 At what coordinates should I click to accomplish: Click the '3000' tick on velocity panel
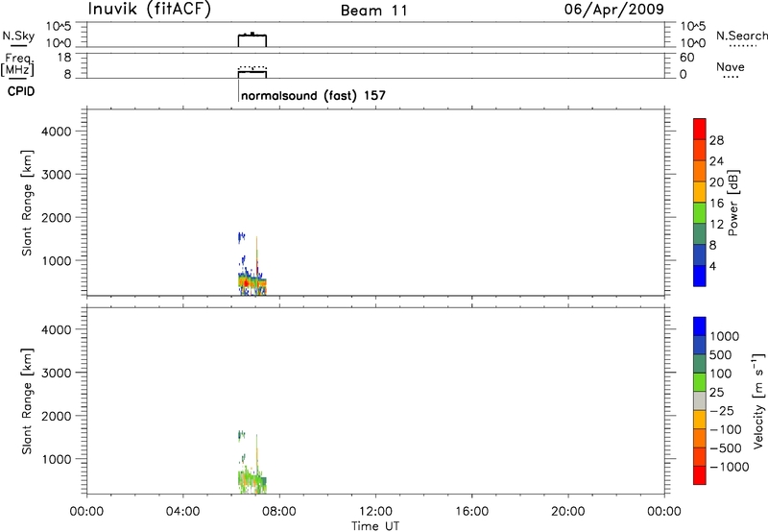coord(57,373)
